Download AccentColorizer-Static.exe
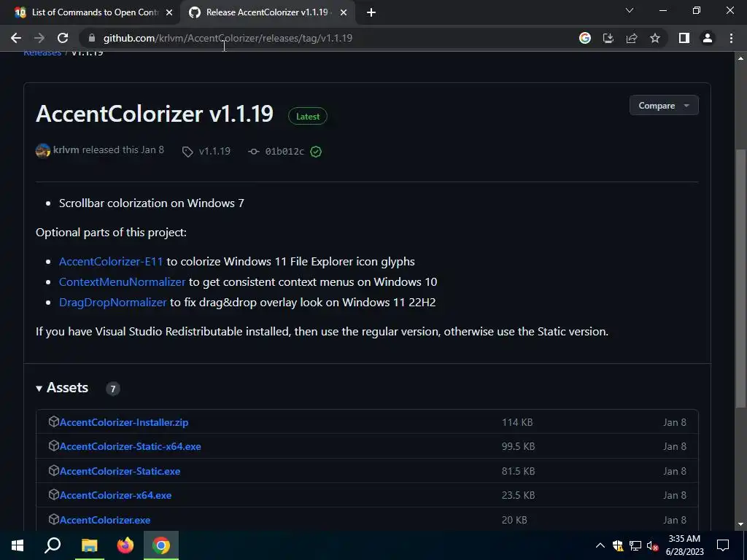Image resolution: width=747 pixels, height=560 pixels. coord(120,472)
